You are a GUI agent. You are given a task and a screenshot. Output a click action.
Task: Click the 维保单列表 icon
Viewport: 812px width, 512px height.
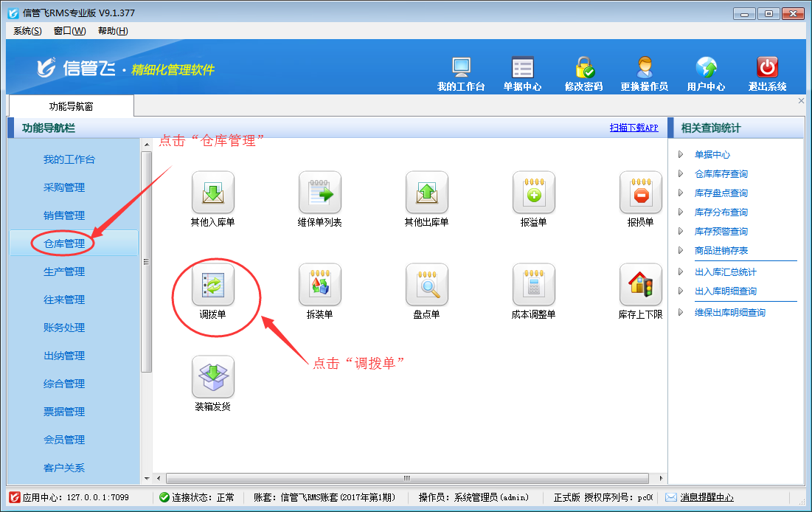click(319, 193)
